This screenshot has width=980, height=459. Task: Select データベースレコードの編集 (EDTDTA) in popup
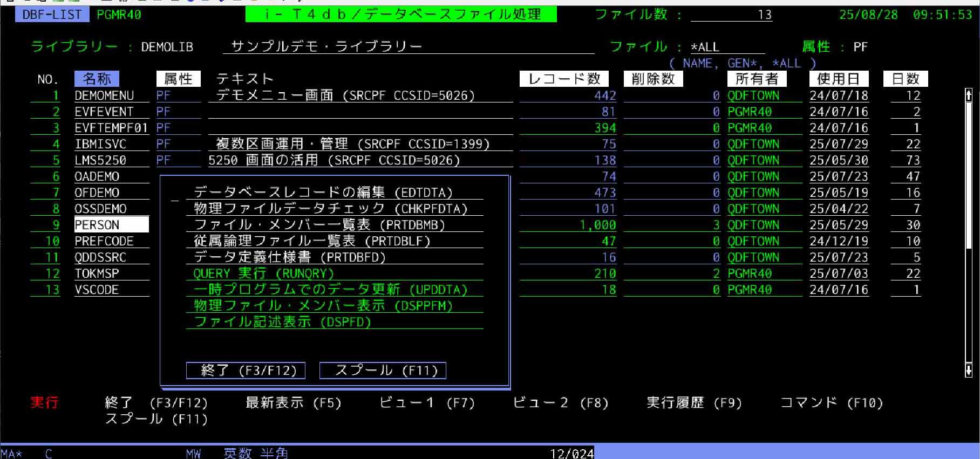(323, 193)
